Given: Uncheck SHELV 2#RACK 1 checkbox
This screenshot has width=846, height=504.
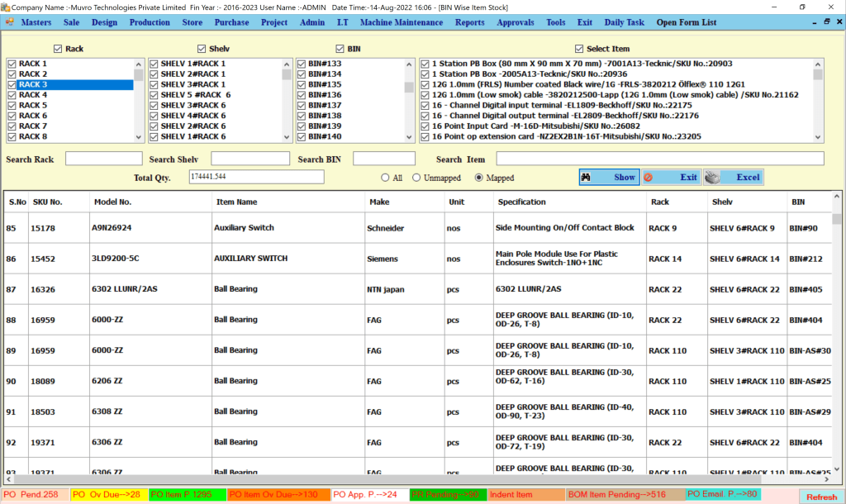Looking at the screenshot, I should 154,74.
